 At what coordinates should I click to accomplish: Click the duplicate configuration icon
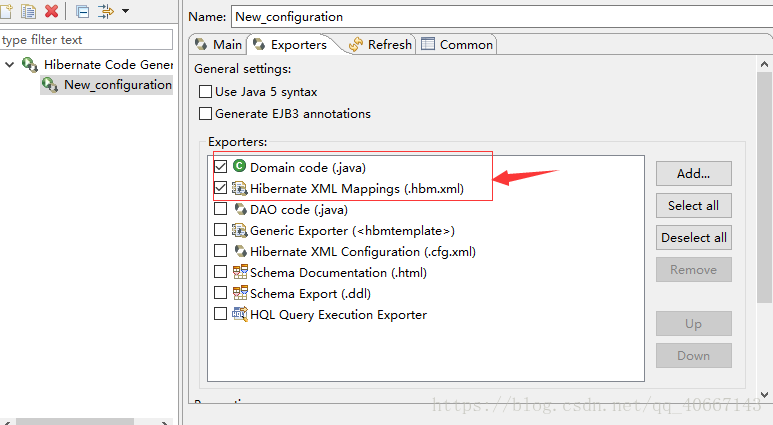point(28,11)
